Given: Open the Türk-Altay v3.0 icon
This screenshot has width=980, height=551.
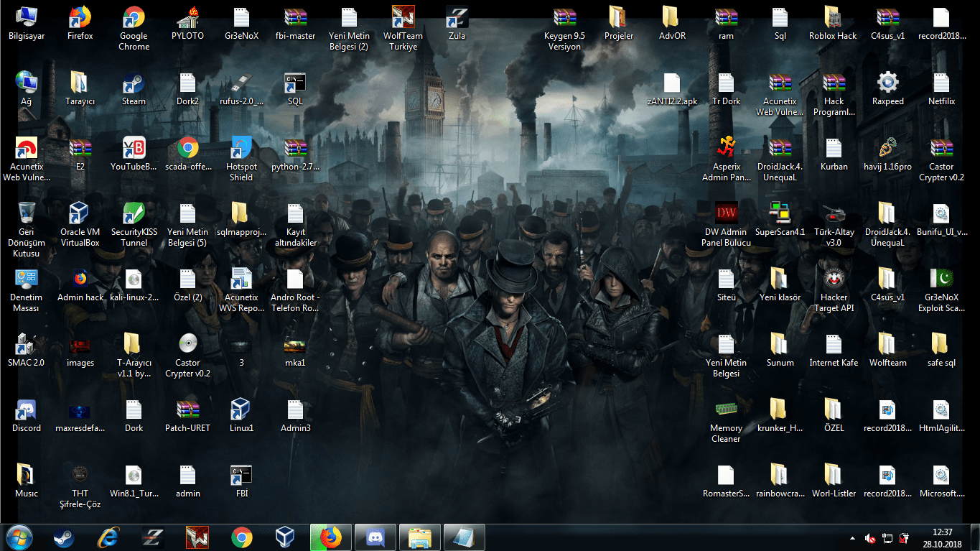Looking at the screenshot, I should coord(834,225).
